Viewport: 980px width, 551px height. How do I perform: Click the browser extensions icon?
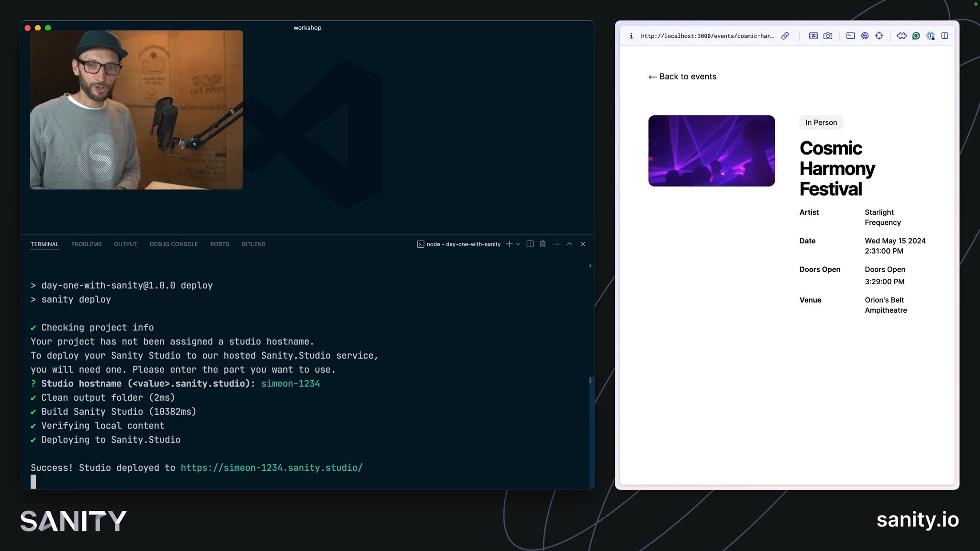[901, 36]
